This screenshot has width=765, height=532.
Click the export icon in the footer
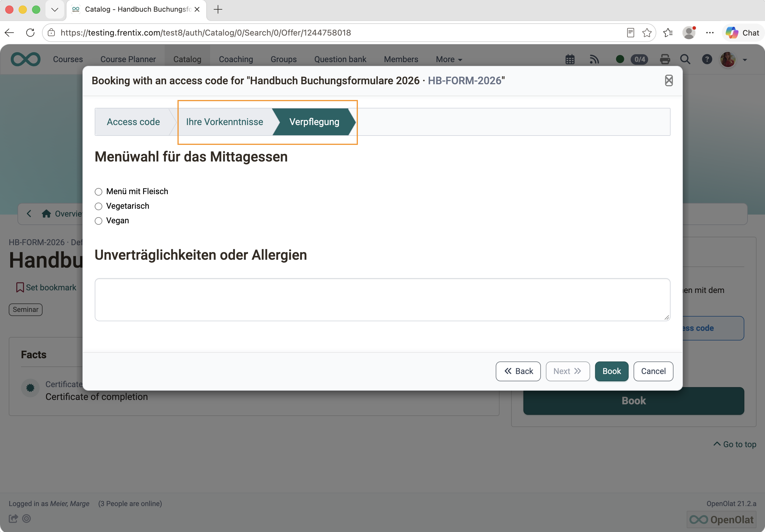[x=13, y=518]
